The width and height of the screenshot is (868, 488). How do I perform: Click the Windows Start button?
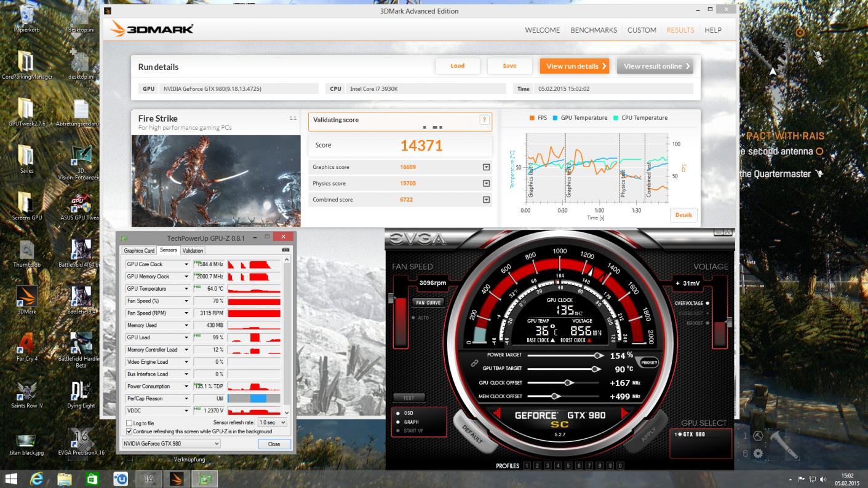[x=11, y=479]
